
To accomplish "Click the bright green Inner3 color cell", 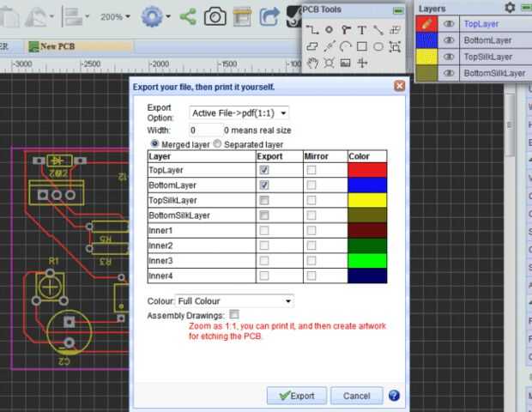I will [367, 261].
